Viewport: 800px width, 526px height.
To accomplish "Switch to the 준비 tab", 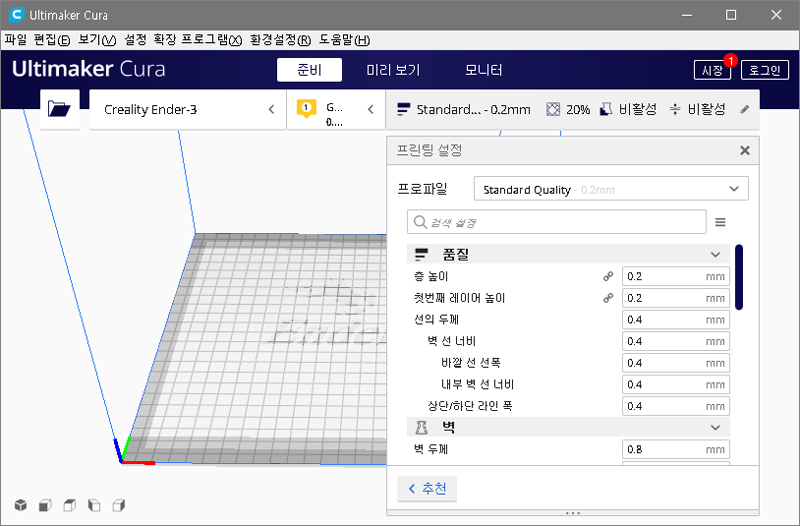I will click(309, 70).
